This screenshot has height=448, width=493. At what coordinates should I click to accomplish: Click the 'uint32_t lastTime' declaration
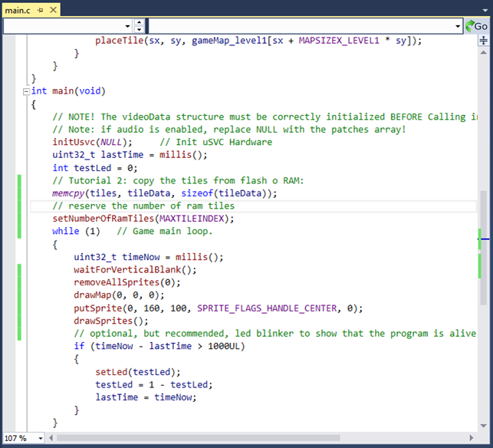pos(98,155)
